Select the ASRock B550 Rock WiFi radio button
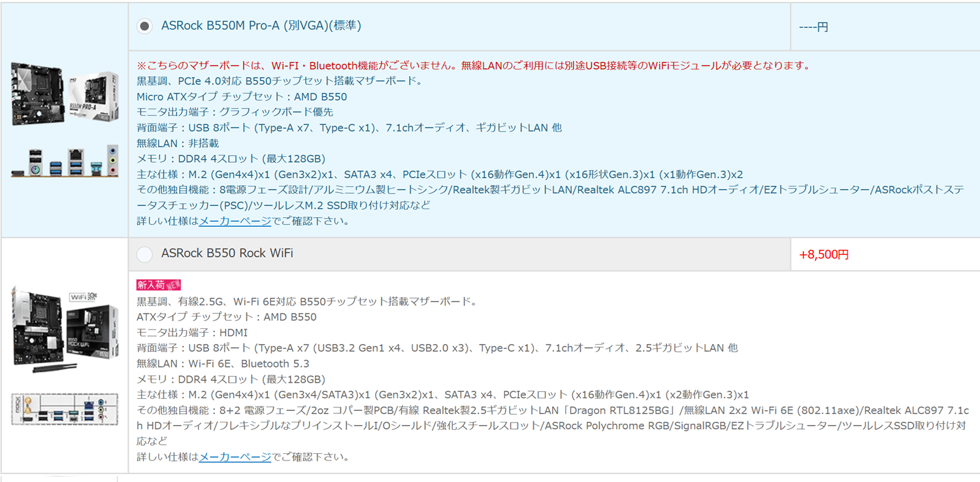The image size is (980, 482). pyautogui.click(x=144, y=254)
